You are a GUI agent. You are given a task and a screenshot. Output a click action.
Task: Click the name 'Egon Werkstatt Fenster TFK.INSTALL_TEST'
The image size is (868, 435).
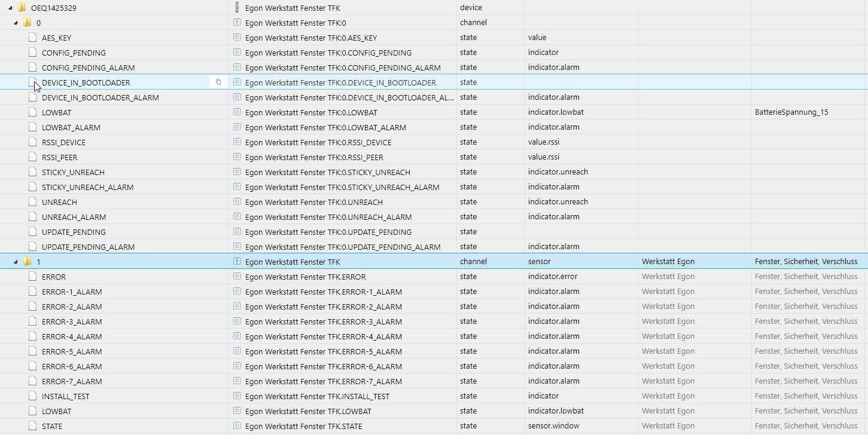[317, 396]
